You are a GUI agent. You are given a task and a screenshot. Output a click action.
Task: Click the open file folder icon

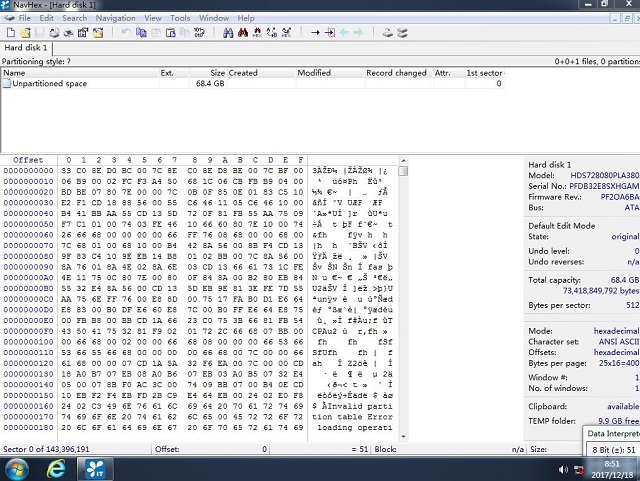point(26,33)
